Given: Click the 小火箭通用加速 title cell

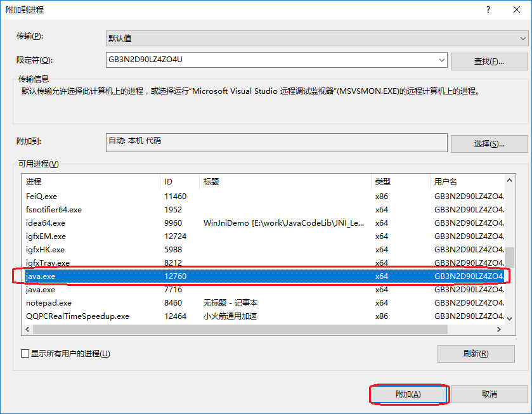Looking at the screenshot, I should pyautogui.click(x=230, y=316).
